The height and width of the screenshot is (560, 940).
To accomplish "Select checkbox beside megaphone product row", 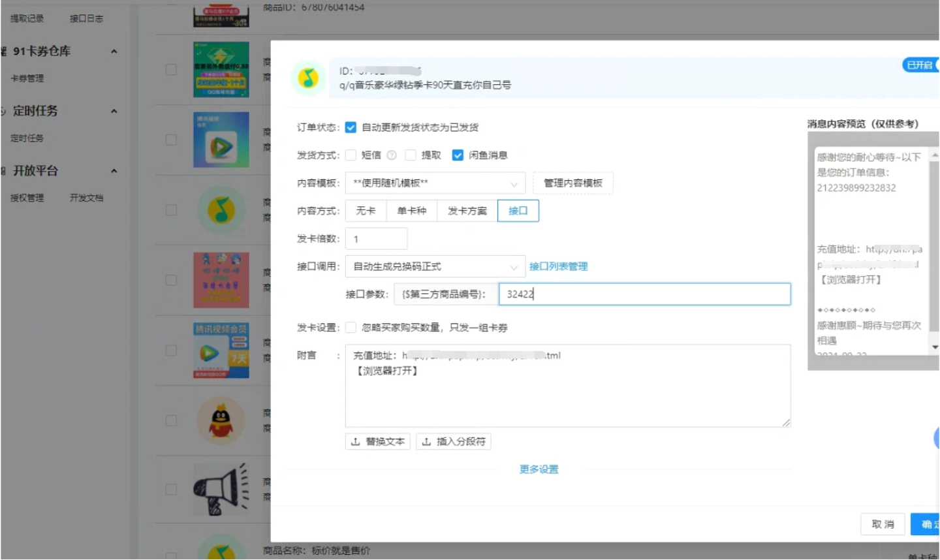I will (x=171, y=490).
